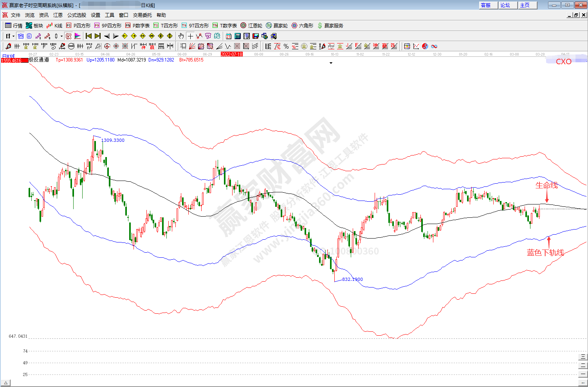Open the 六角形 hexagon chart tool
Screen dimensions: 588x387
click(x=302, y=25)
